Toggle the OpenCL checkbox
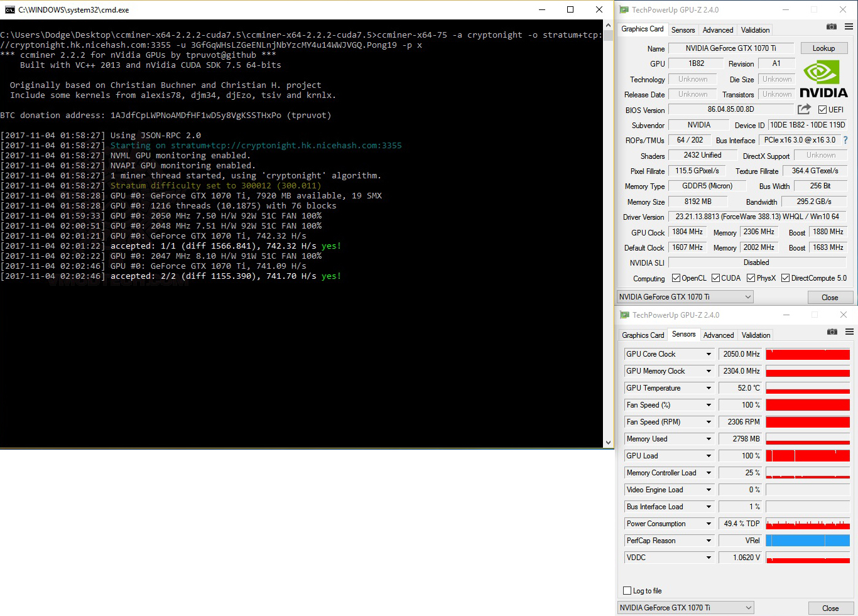Image resolution: width=858 pixels, height=616 pixels. 676,278
